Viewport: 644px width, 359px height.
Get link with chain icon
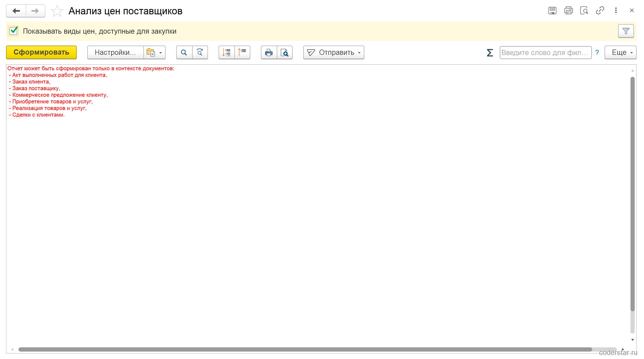click(600, 11)
